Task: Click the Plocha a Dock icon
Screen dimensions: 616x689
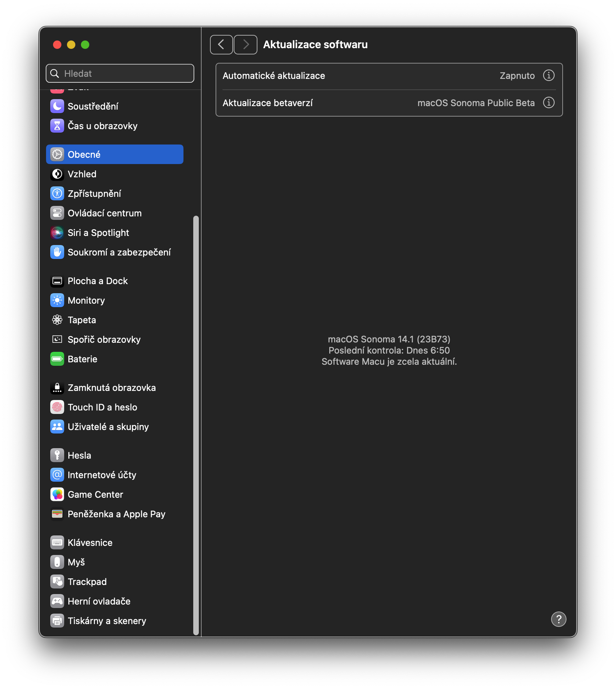Action: pyautogui.click(x=57, y=281)
